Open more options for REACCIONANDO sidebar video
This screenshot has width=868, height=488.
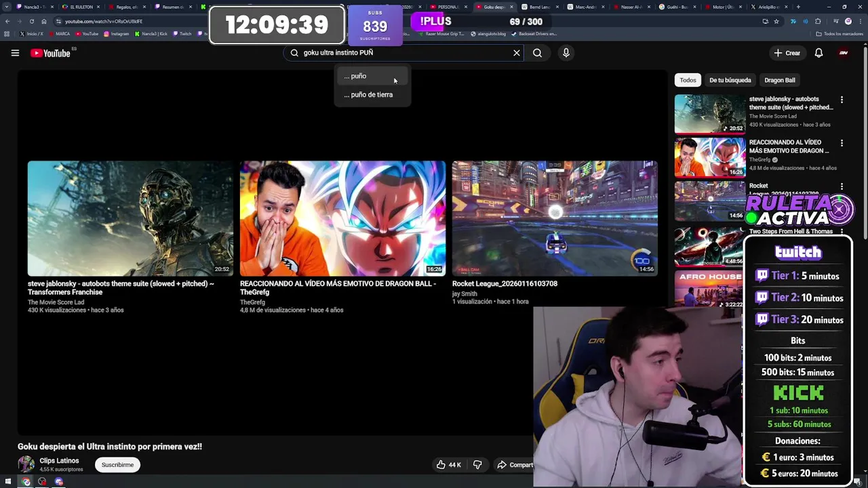[842, 143]
